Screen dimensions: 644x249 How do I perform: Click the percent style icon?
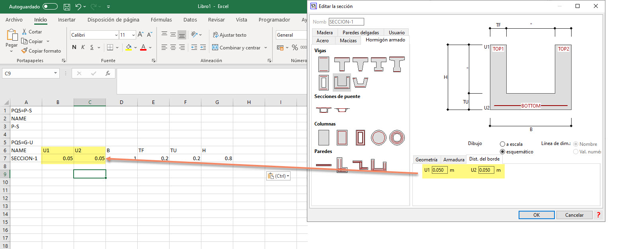[x=295, y=47]
